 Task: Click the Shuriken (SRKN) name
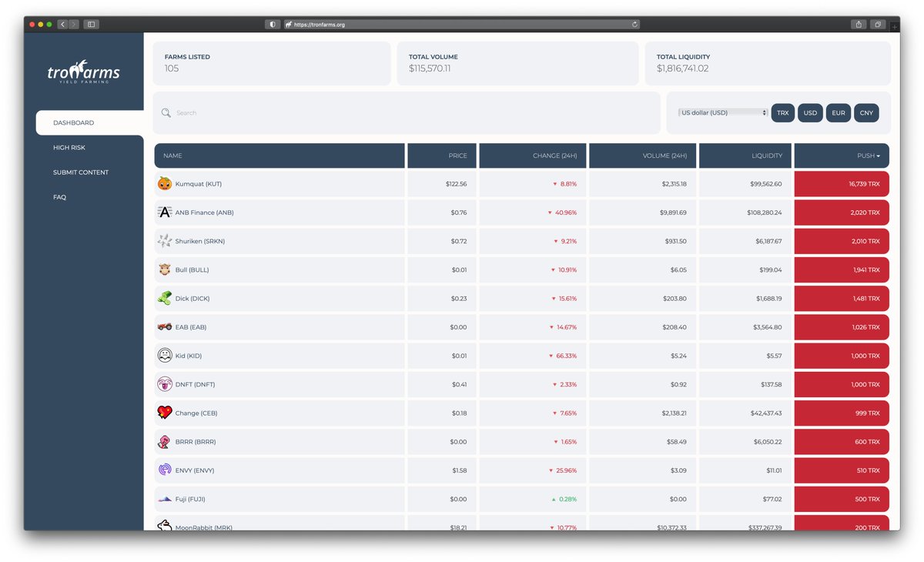(200, 241)
